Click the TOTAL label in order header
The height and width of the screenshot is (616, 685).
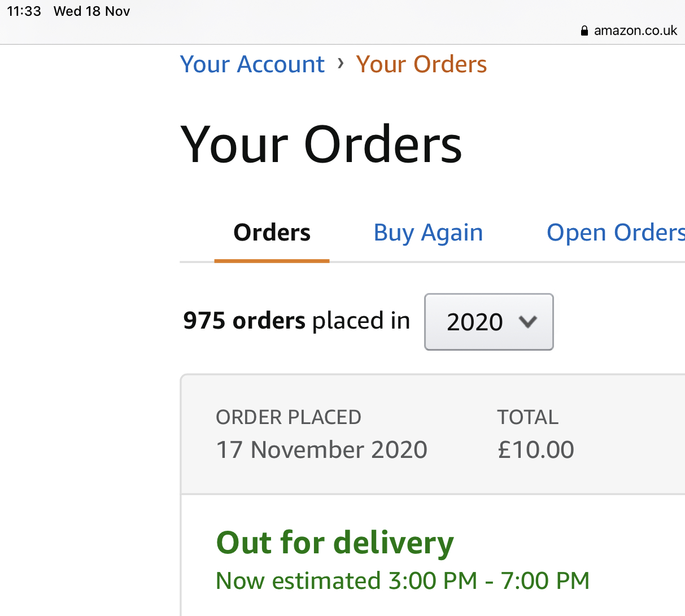pos(527,417)
